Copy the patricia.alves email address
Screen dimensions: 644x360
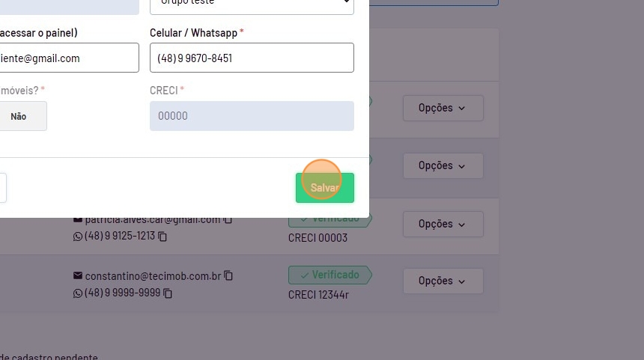click(x=228, y=219)
